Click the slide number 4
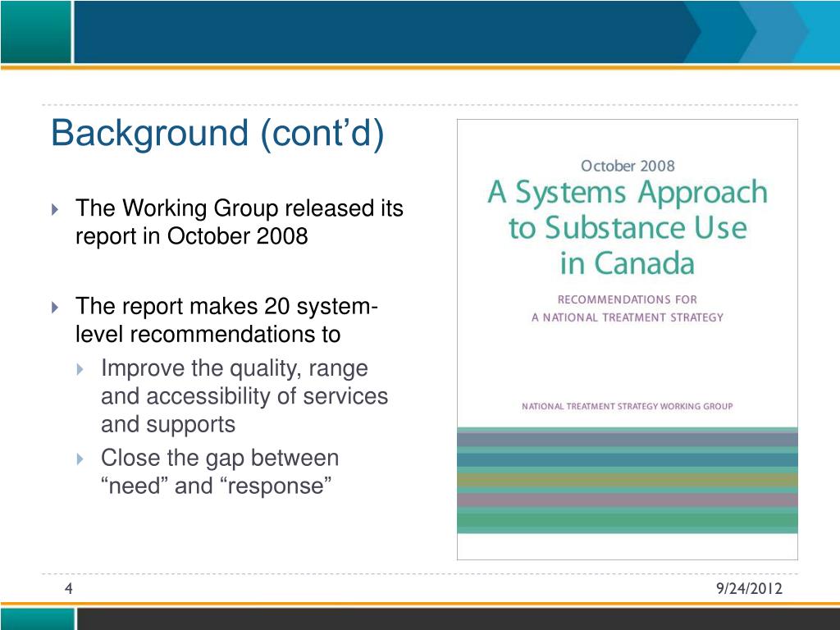This screenshot has height=630, width=840. pos(69,589)
